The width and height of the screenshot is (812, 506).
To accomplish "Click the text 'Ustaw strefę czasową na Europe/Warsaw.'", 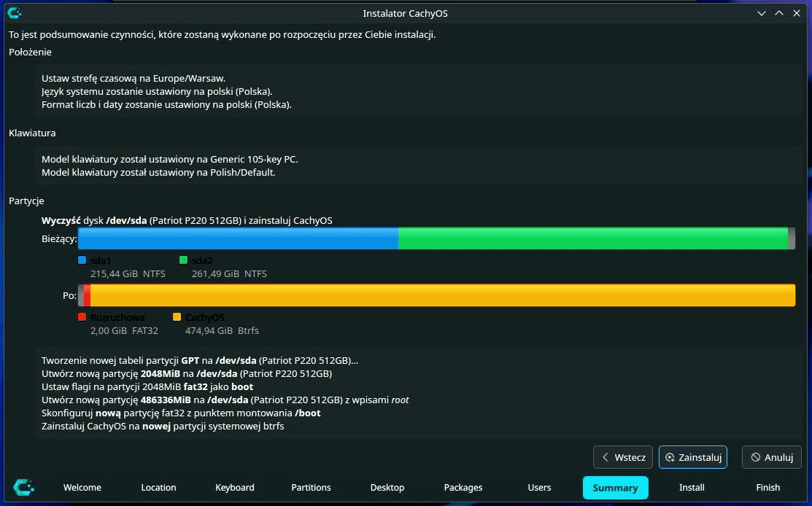I will pos(134,79).
